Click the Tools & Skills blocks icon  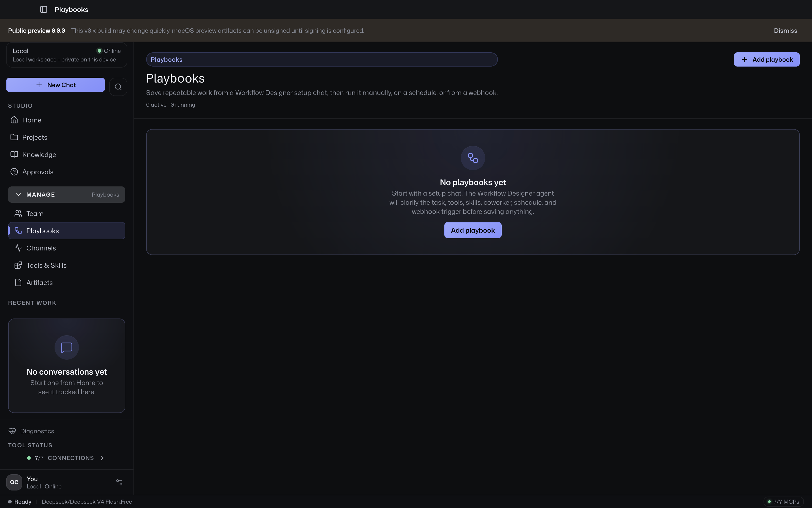pyautogui.click(x=18, y=265)
